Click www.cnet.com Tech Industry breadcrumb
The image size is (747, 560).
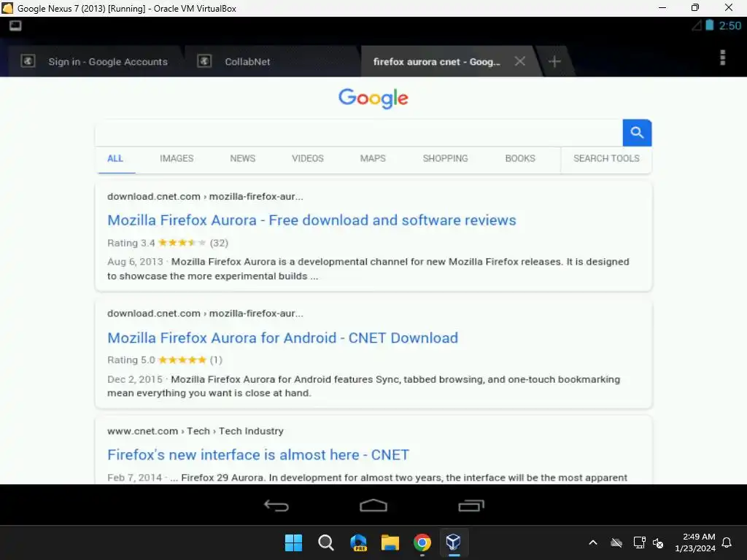pyautogui.click(x=196, y=431)
